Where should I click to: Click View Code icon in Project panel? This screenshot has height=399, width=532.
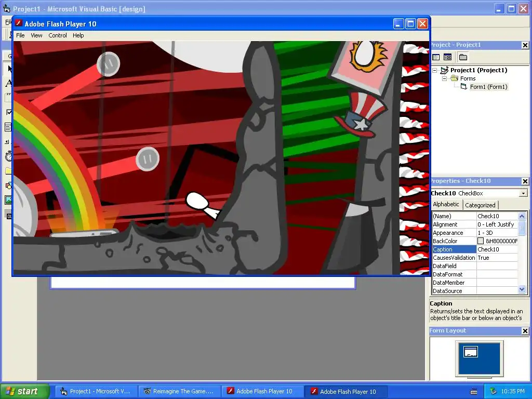(436, 57)
